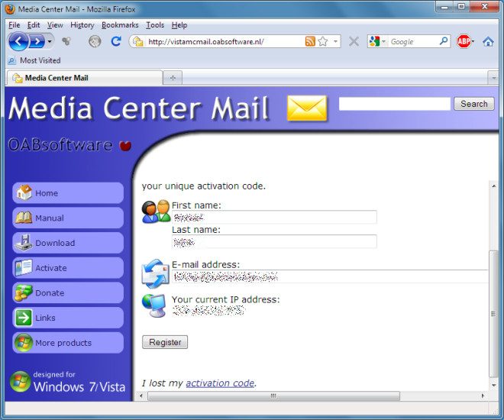Select the Media Center Mail tab
The image size is (504, 420).
(84, 78)
